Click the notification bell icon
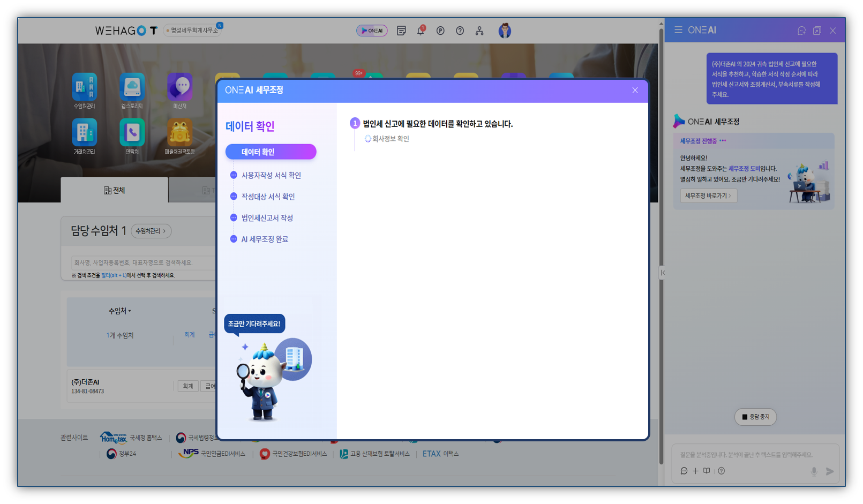Image resolution: width=863 pixels, height=504 pixels. point(421,31)
